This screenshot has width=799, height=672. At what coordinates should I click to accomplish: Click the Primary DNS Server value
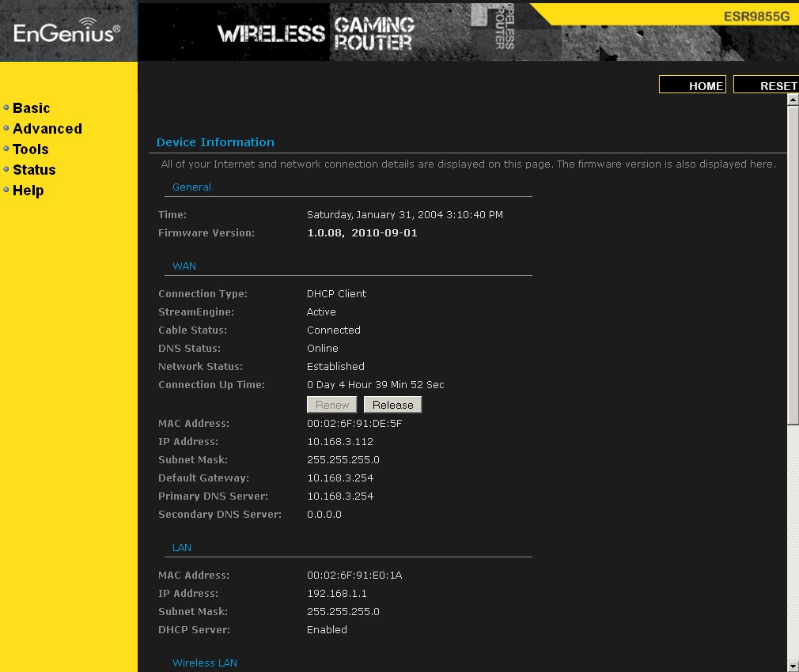point(340,496)
